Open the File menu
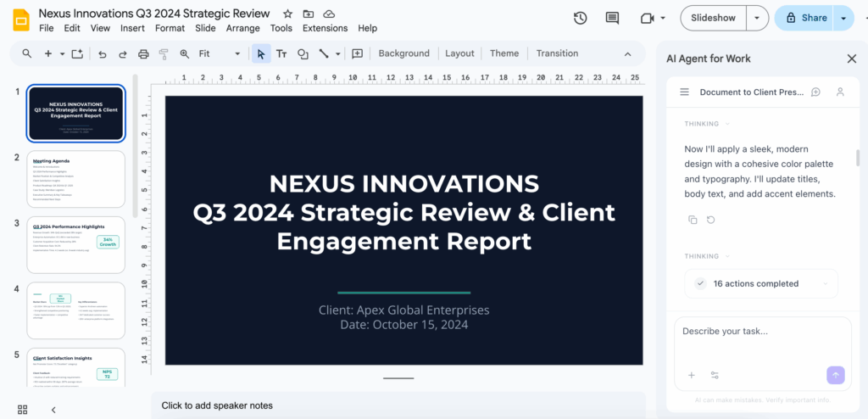 click(x=47, y=28)
